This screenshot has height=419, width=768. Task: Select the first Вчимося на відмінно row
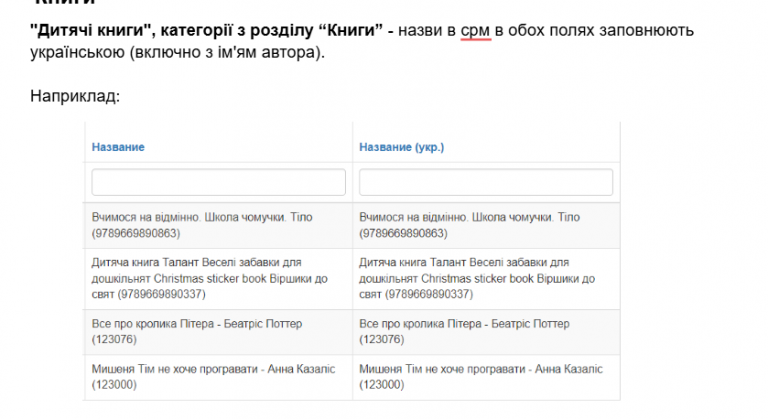tap(218, 225)
